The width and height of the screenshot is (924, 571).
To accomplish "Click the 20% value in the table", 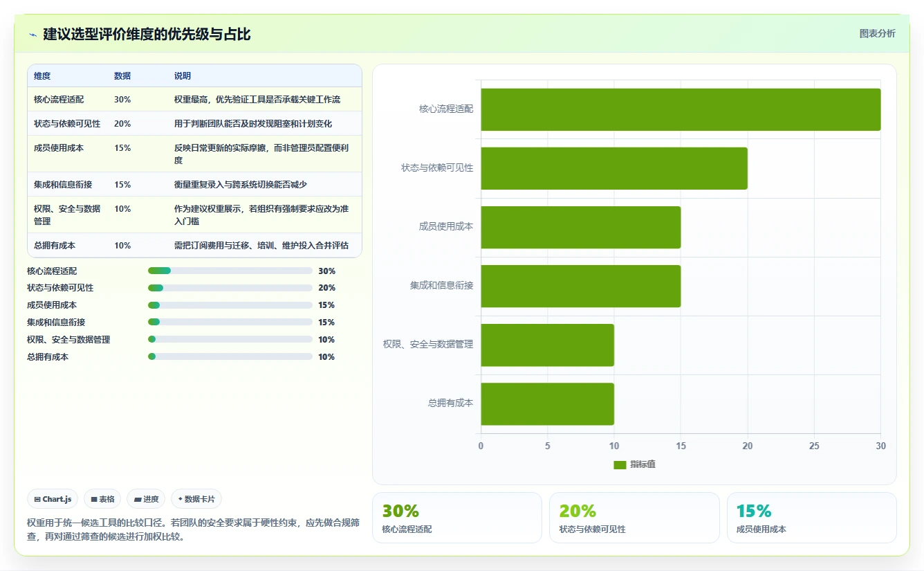I will [122, 124].
